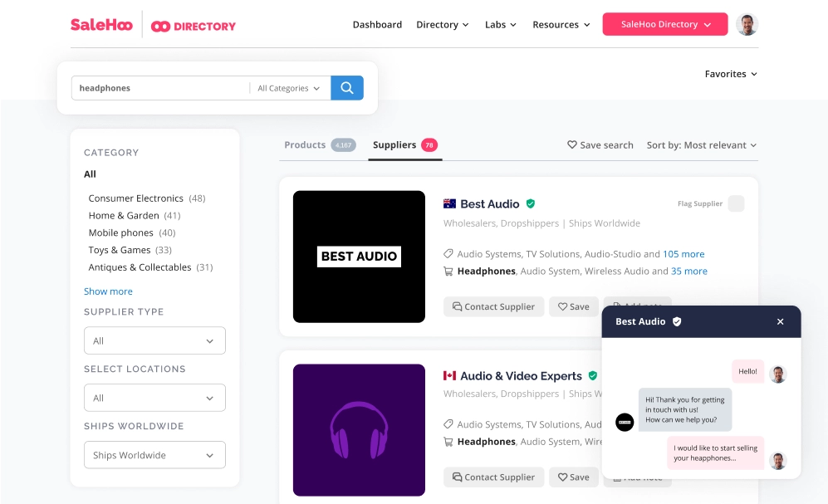
Task: Contact Supplier for Best Audio
Action: [493, 306]
